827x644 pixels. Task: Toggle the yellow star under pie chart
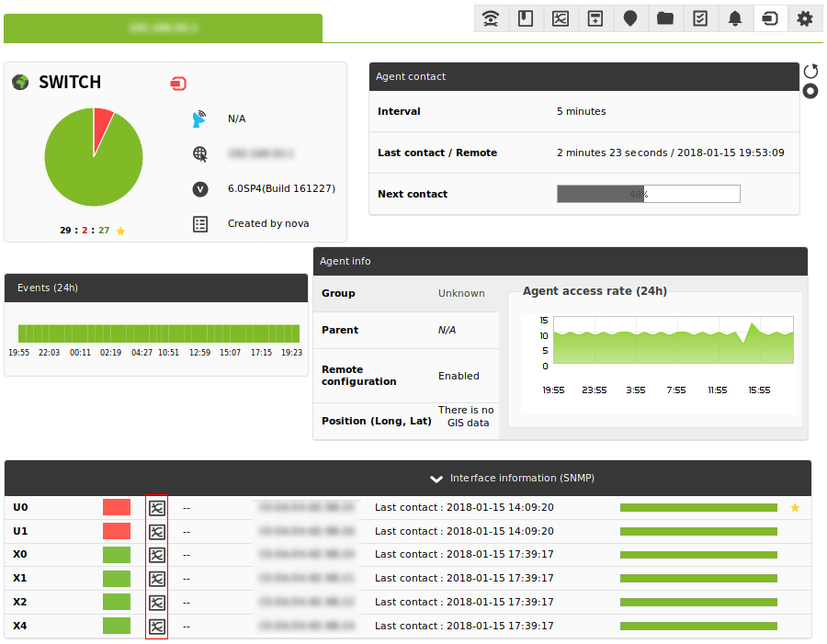(x=120, y=231)
